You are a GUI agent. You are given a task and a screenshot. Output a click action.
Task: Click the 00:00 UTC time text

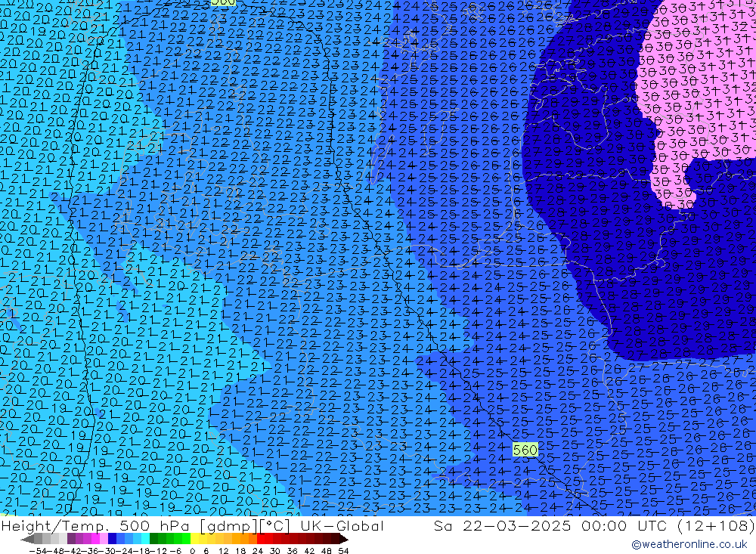pos(624,526)
